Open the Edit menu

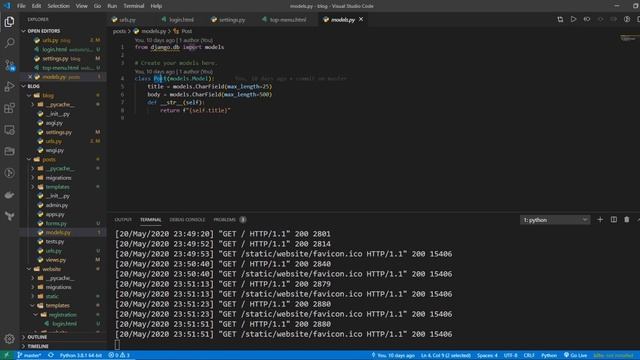[x=36, y=6]
